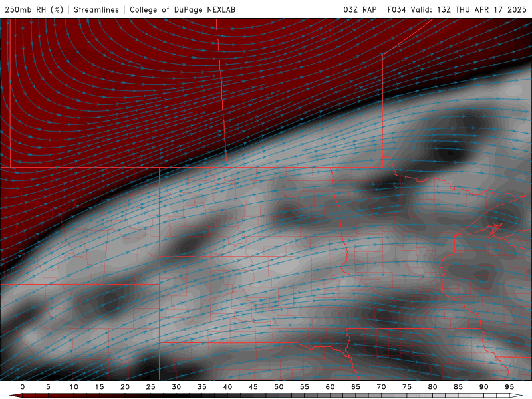Click the black color bar segment below 30
This screenshot has width=532, height=399.
176,396
